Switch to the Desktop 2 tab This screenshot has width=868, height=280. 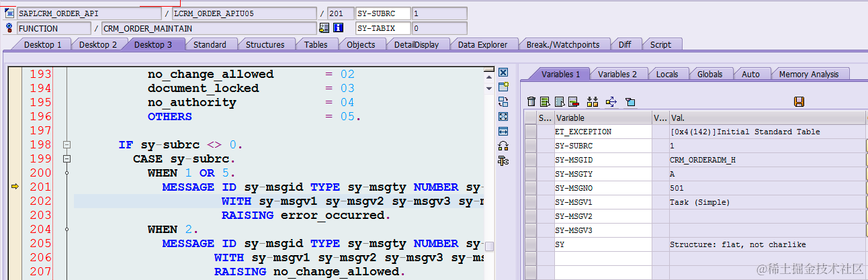pyautogui.click(x=98, y=44)
